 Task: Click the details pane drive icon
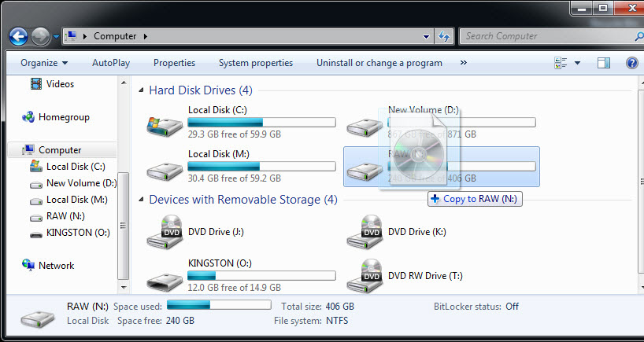coord(37,318)
